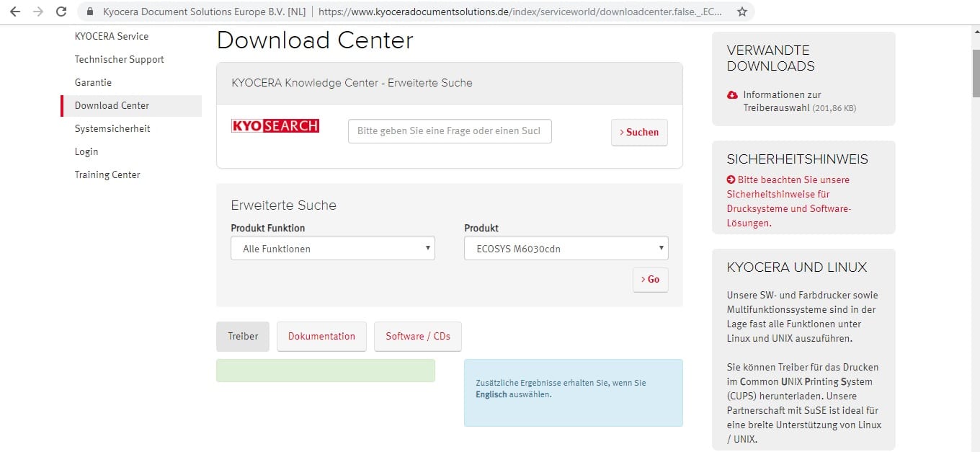Viewport: 980px width, 452px height.
Task: Click the SICHERHEITSHINWEIS heading
Action: [x=798, y=159]
